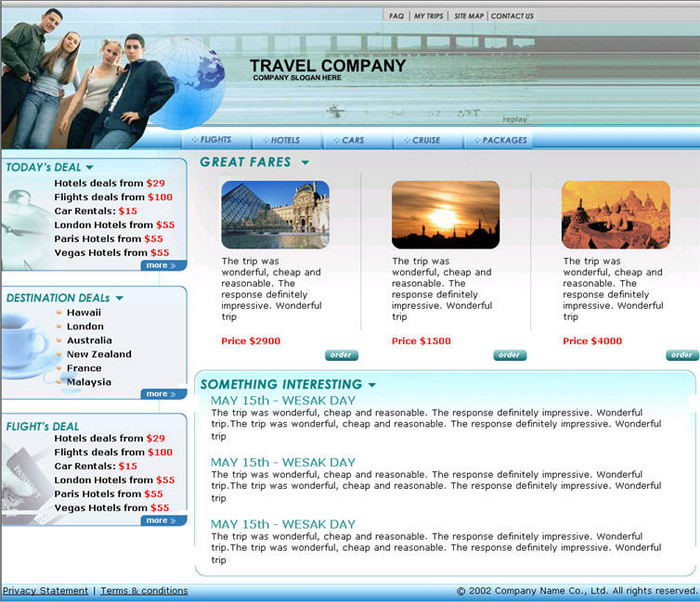Image resolution: width=700 pixels, height=602 pixels.
Task: Open the Privacy Statement footer link
Action: click(x=45, y=591)
